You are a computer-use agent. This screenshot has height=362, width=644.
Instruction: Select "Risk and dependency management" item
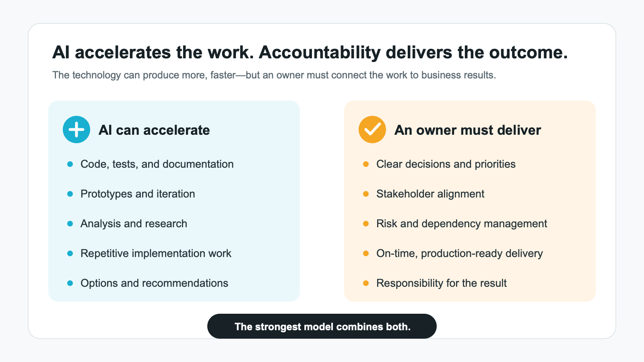click(x=462, y=224)
